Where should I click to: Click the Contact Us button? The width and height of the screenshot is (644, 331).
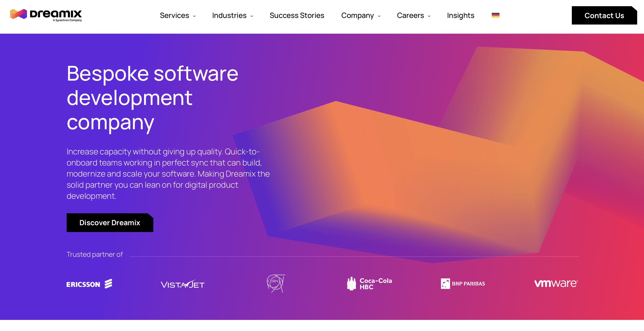[x=604, y=16]
